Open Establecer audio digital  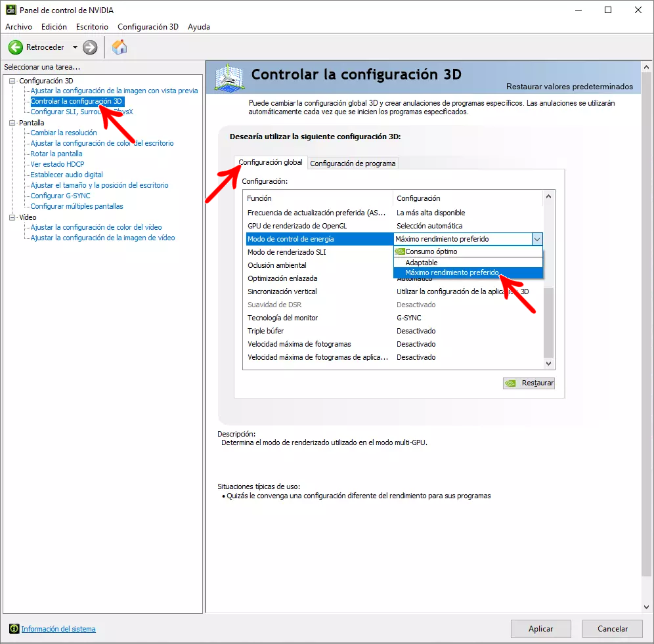pos(66,175)
